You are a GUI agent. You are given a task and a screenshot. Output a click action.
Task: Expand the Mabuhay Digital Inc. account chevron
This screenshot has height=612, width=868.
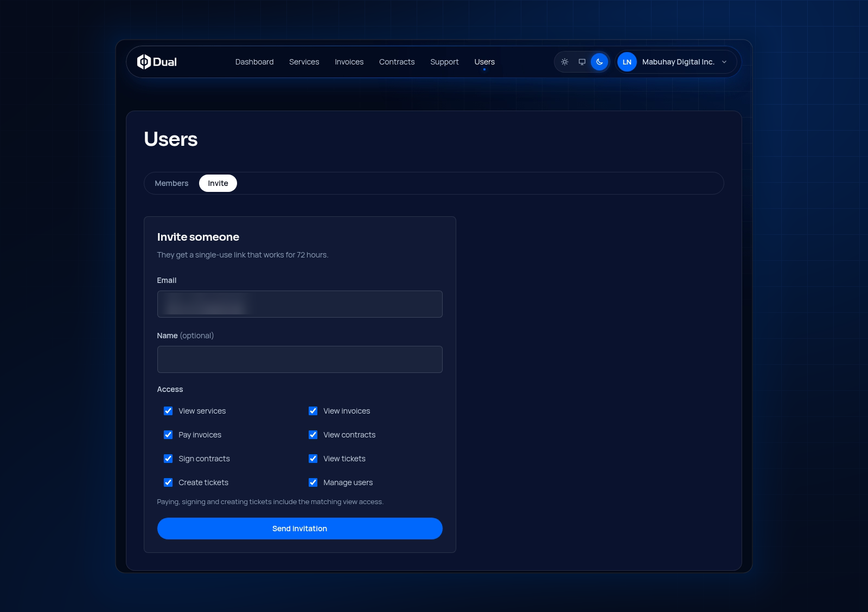(724, 62)
